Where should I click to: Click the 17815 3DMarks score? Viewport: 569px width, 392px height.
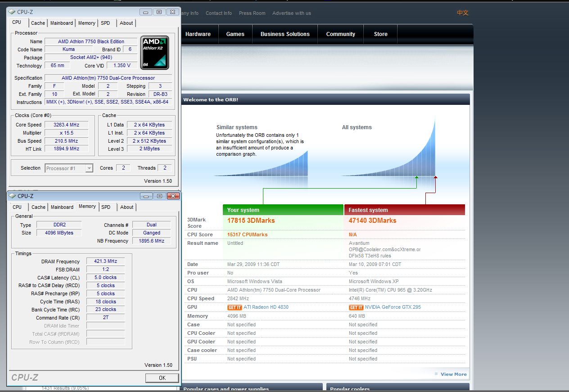point(251,221)
